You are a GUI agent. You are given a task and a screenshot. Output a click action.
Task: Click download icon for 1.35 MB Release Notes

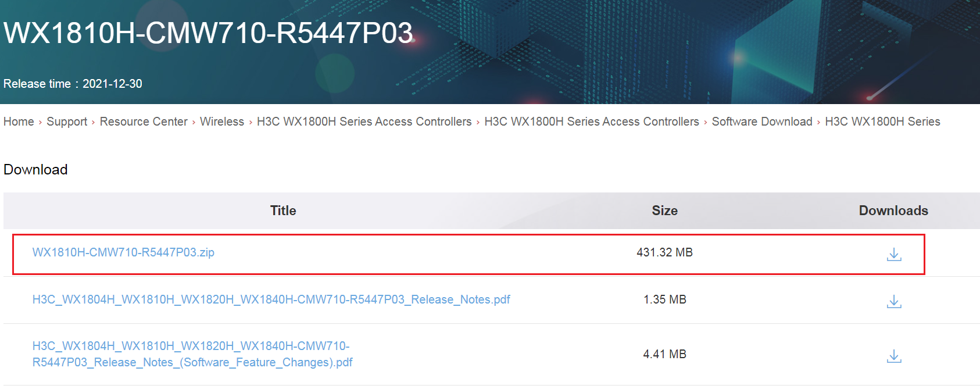click(x=894, y=302)
